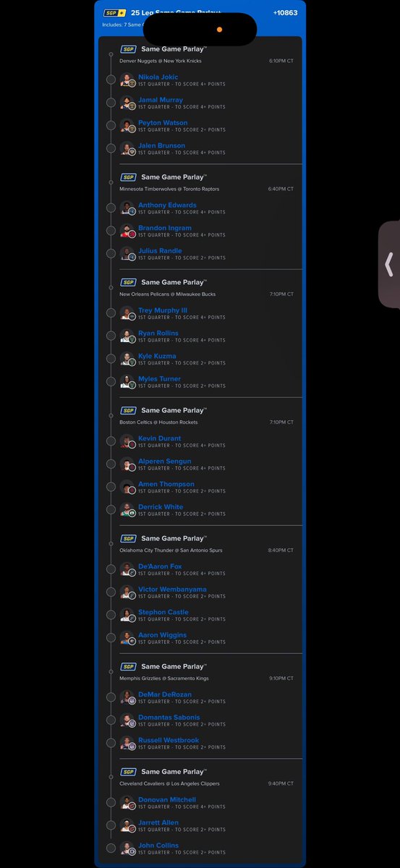Tap the 8:40PM CT game time
The width and height of the screenshot is (400, 868).
tap(281, 550)
